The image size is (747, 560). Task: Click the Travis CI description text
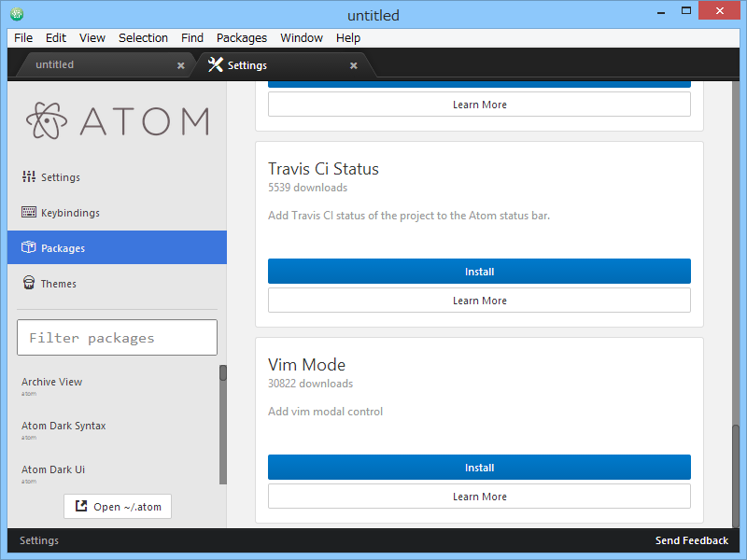click(409, 216)
